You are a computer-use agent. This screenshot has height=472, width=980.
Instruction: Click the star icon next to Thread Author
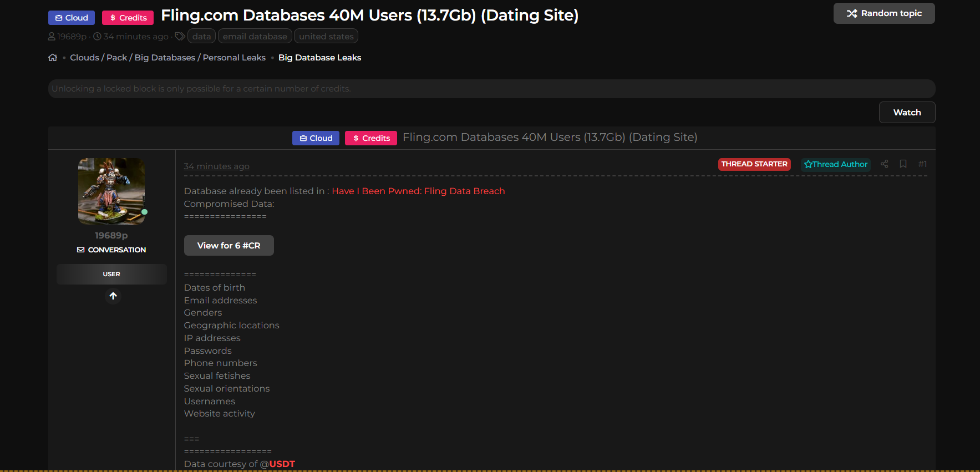808,165
